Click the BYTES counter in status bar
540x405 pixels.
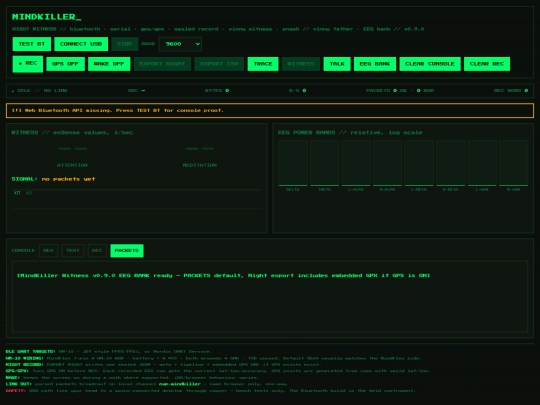tap(217, 91)
